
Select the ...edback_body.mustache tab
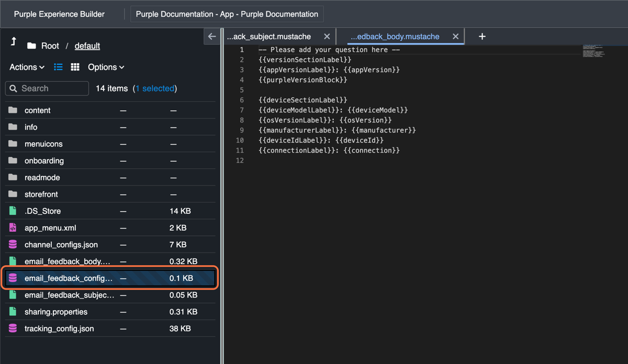[x=395, y=37]
